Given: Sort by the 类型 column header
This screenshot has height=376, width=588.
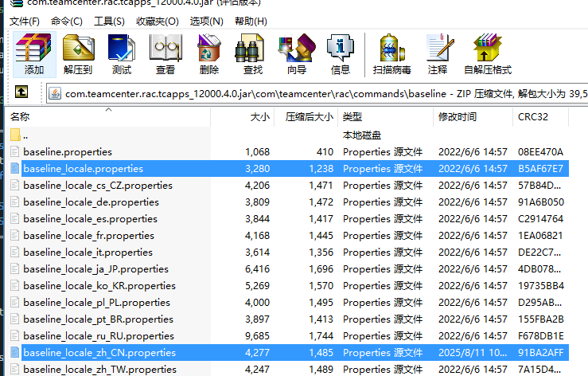Looking at the screenshot, I should tap(385, 117).
